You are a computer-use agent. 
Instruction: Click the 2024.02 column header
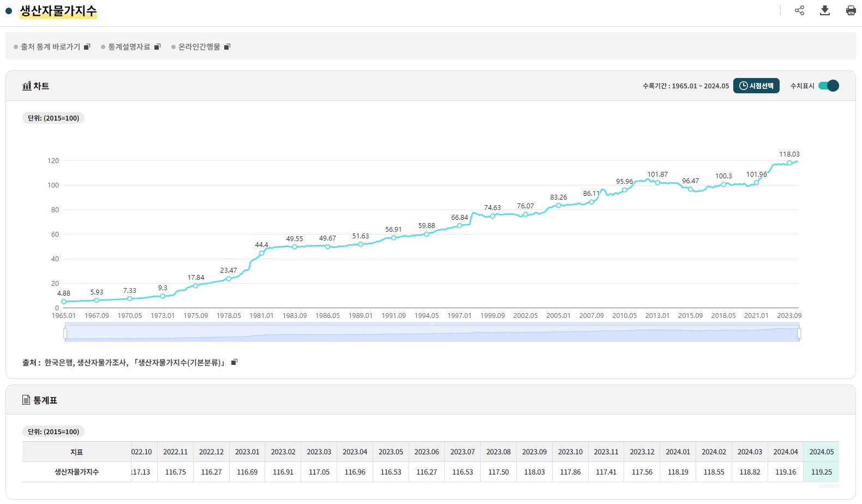pos(714,452)
